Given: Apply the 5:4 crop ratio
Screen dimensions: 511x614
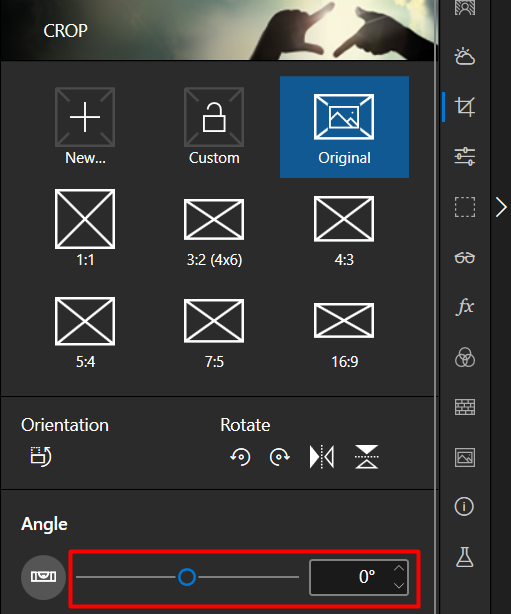Looking at the screenshot, I should click(85, 331).
